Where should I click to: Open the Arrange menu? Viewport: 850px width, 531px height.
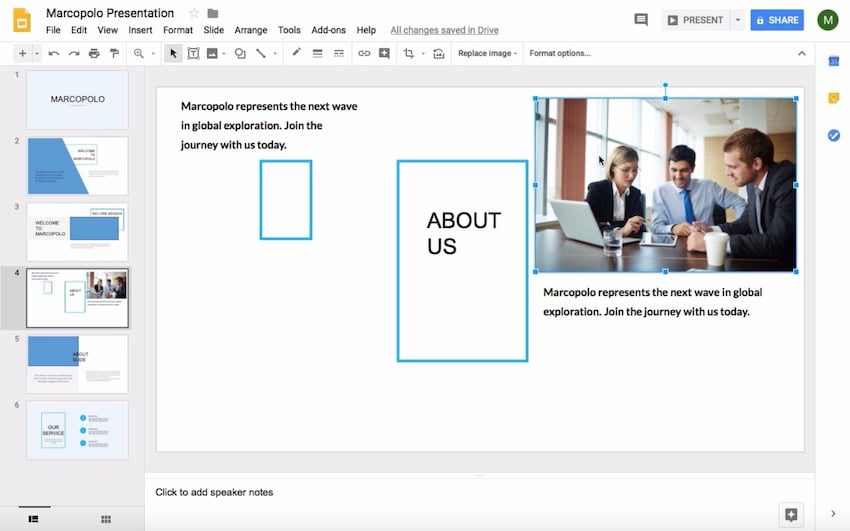pyautogui.click(x=250, y=30)
